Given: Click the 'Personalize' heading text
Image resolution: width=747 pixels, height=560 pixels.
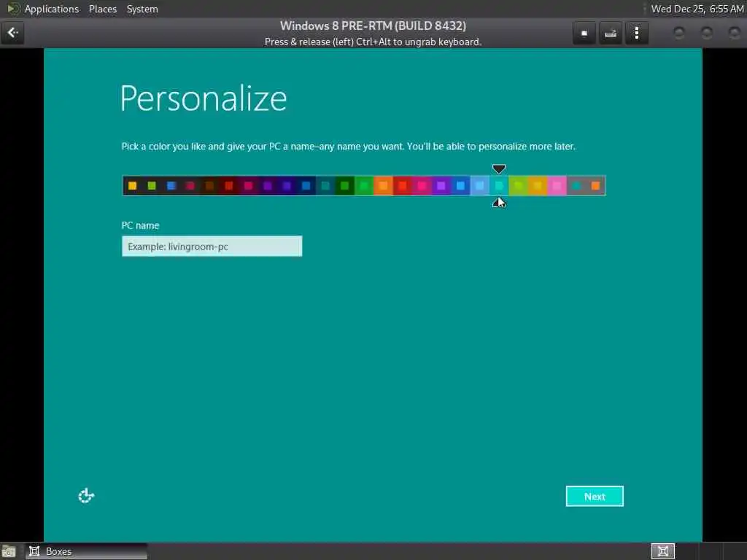Looking at the screenshot, I should click(x=204, y=98).
